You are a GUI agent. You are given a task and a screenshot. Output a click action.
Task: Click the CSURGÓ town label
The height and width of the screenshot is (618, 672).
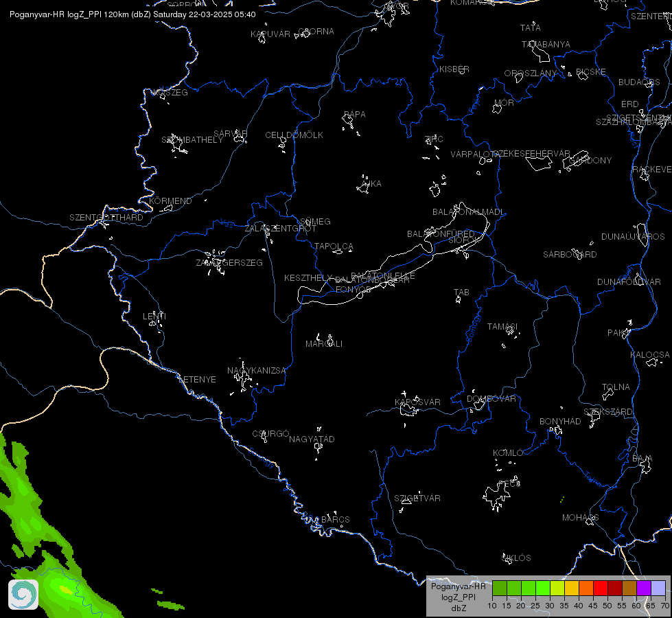click(271, 434)
